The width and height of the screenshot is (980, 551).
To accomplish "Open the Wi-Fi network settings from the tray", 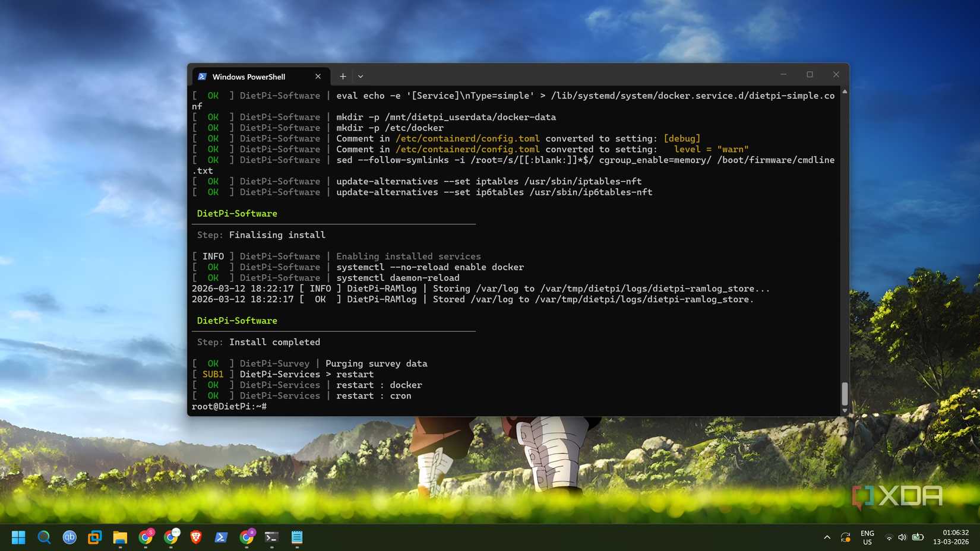I will click(x=889, y=537).
